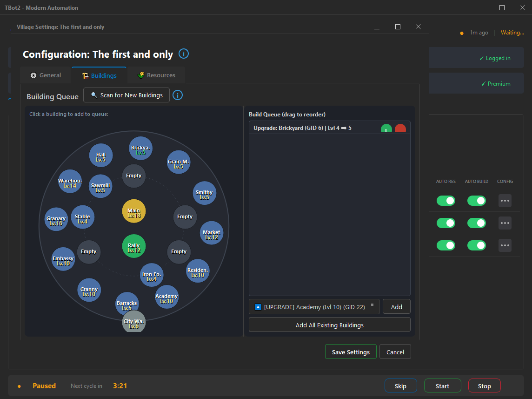Select the City Wall Lv.6 circle
Image resolution: width=532 pixels, height=399 pixels.
pyautogui.click(x=134, y=322)
